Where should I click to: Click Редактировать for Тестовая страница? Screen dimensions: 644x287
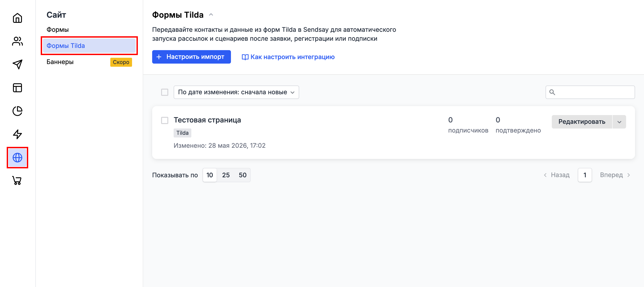coord(582,122)
